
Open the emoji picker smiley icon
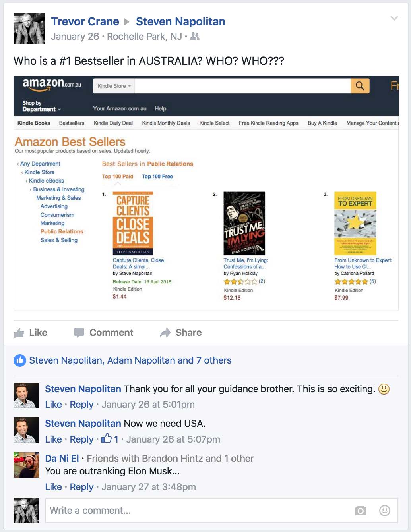click(x=385, y=511)
